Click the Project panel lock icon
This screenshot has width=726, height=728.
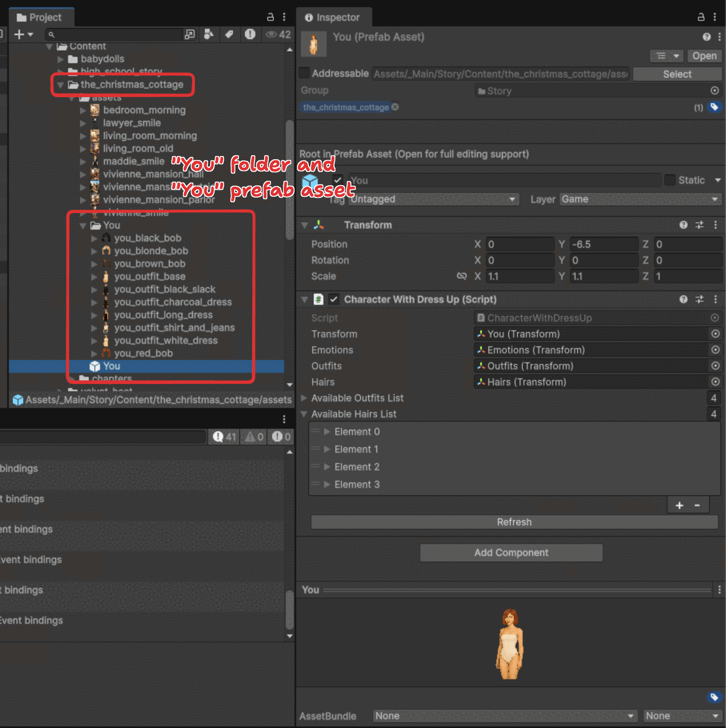coord(271,17)
